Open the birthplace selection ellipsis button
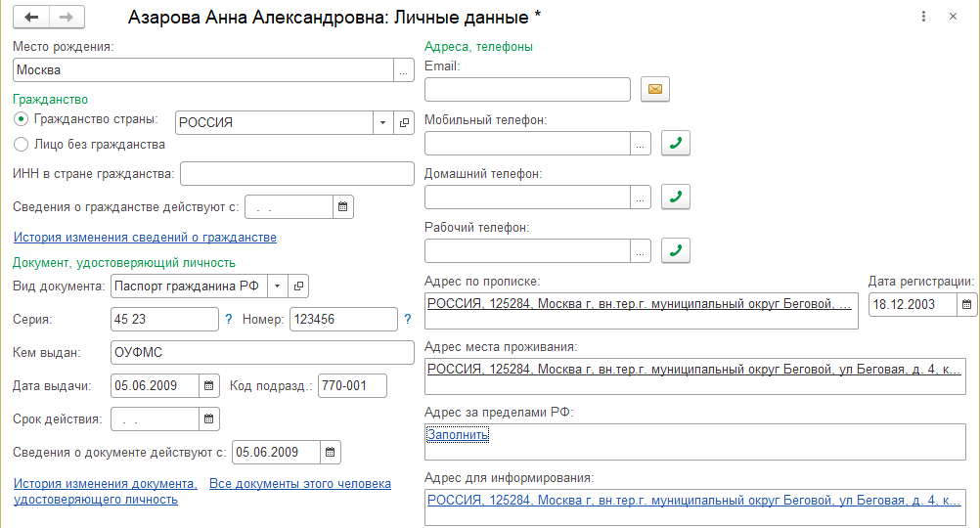This screenshot has height=528, width=980. 404,70
